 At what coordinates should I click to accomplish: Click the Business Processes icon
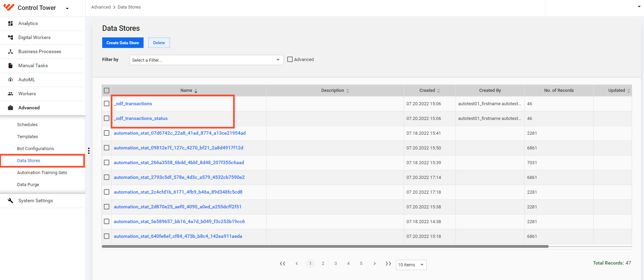pos(11,51)
